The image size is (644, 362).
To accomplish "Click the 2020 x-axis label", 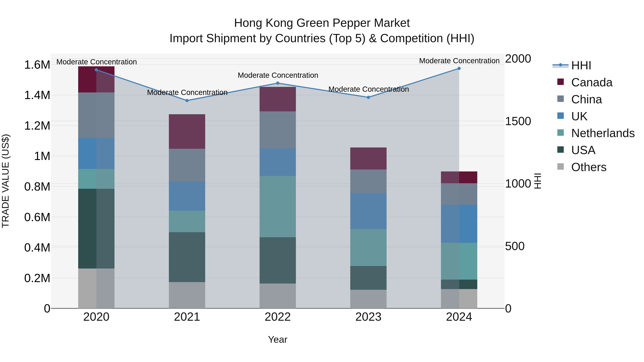I will click(x=96, y=317).
